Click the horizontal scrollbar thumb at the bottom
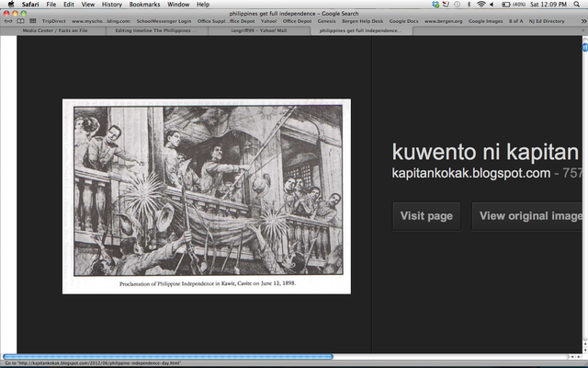The width and height of the screenshot is (588, 368). click(167, 357)
